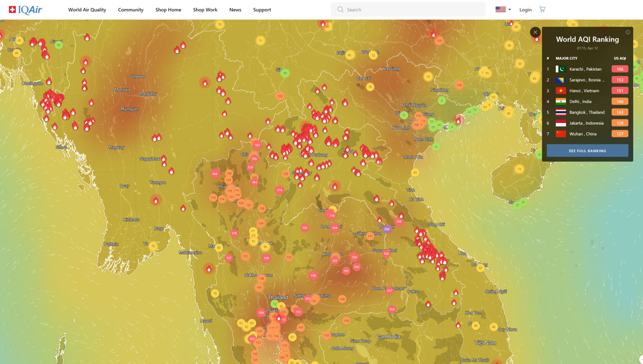Click See Full Ranking button
643x364 pixels.
(x=587, y=151)
